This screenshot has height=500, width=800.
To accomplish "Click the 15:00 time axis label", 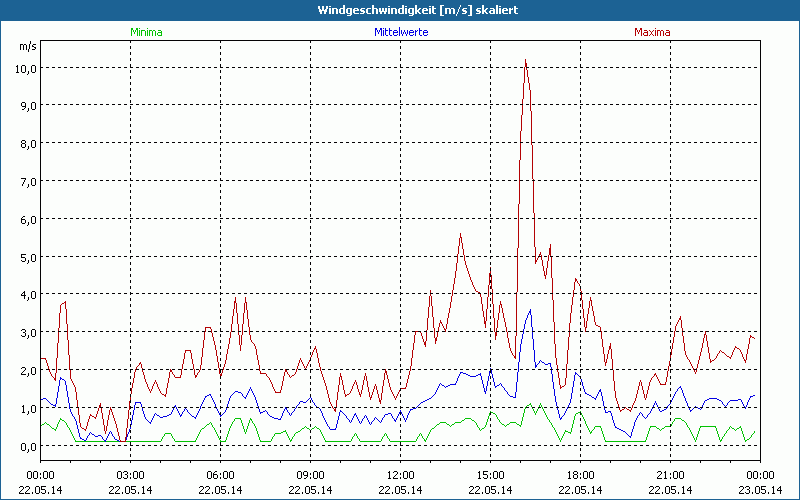I will pos(490,475).
